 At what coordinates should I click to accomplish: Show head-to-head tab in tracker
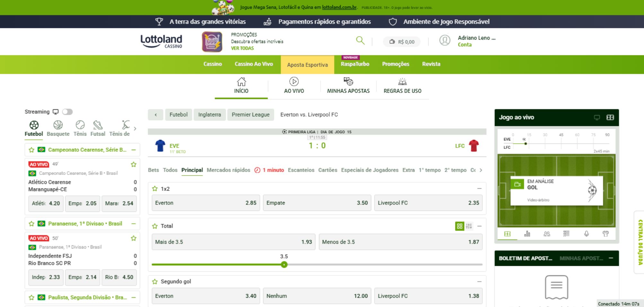coord(547,234)
